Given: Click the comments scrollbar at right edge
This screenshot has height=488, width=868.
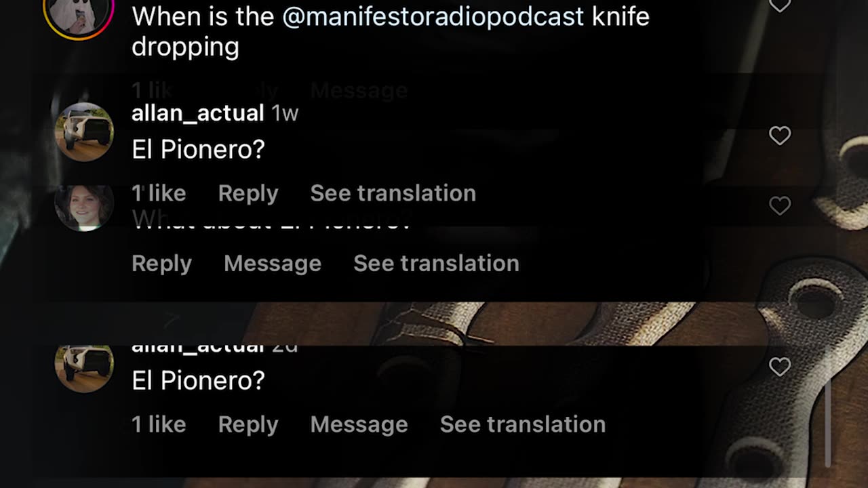Looking at the screenshot, I should [x=827, y=422].
